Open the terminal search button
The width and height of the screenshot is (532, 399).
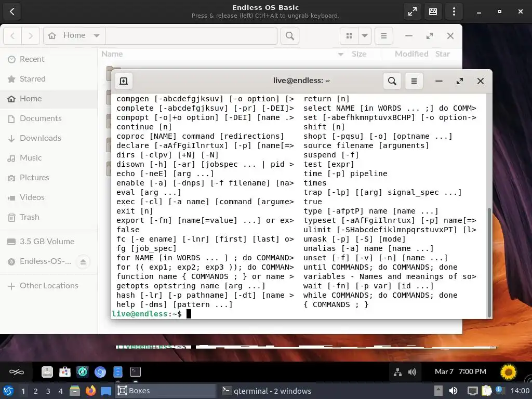tap(392, 81)
